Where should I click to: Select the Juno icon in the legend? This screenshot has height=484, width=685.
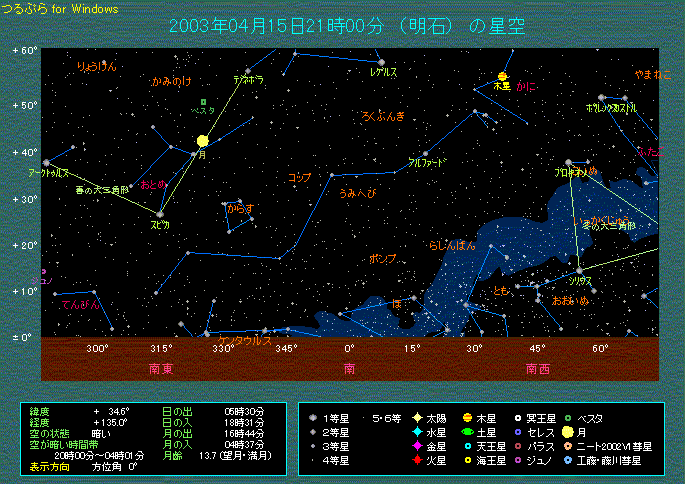518,460
